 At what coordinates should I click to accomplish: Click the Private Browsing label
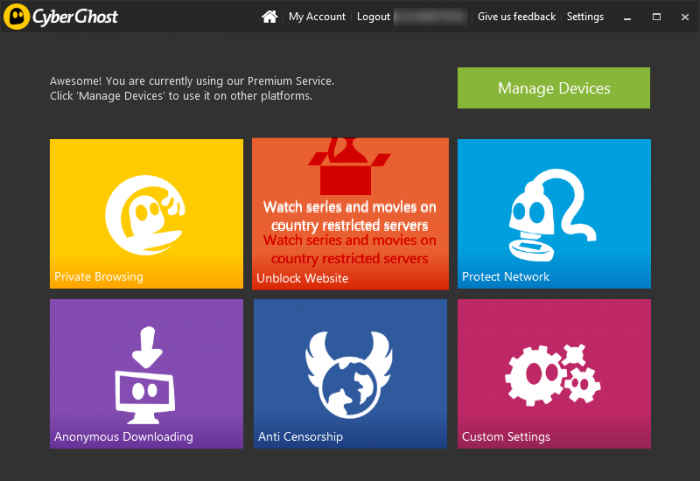tap(99, 276)
